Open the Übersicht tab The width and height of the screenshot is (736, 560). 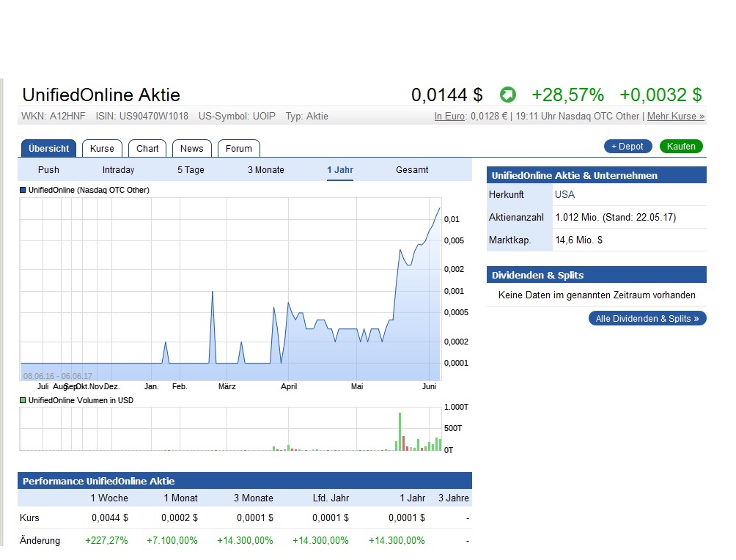point(48,148)
